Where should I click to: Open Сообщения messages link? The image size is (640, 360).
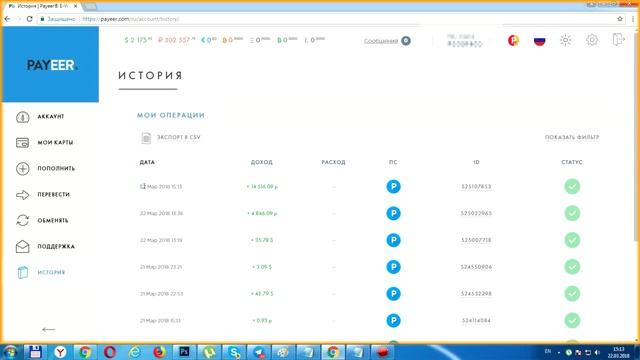[x=381, y=41]
